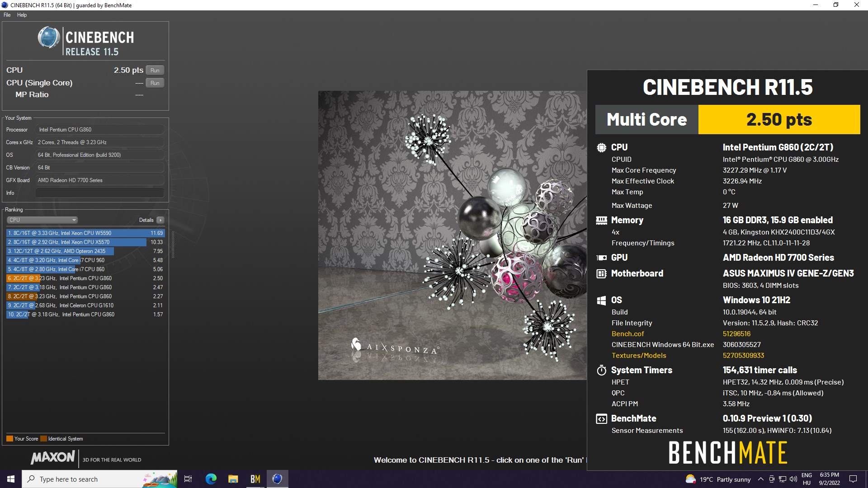Click the Info input field
Viewport: 868px width, 488px height.
pyautogui.click(x=100, y=193)
